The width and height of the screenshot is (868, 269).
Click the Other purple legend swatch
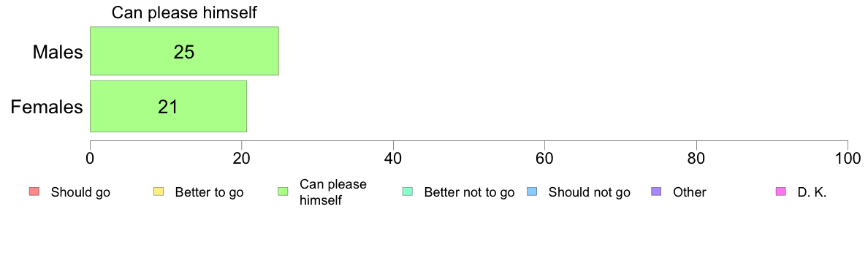click(x=656, y=192)
